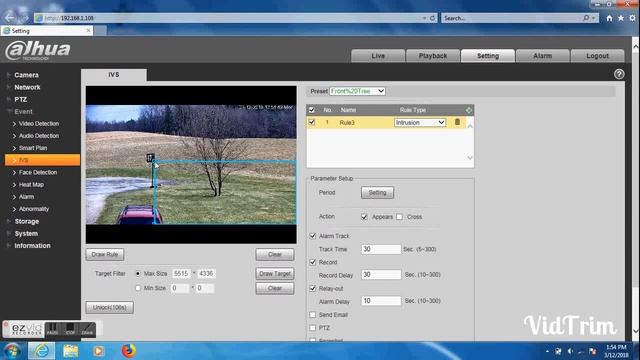Enable the Send Email checkbox

pyautogui.click(x=313, y=315)
